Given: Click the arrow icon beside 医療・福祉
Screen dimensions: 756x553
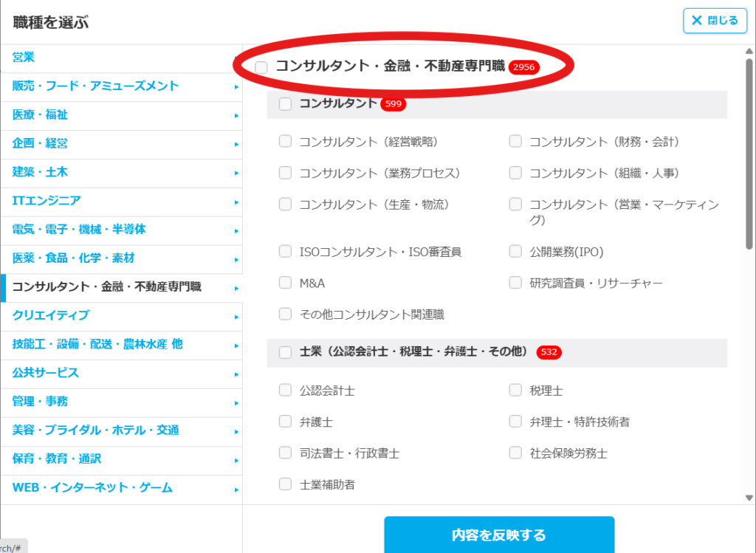Looking at the screenshot, I should point(236,116).
